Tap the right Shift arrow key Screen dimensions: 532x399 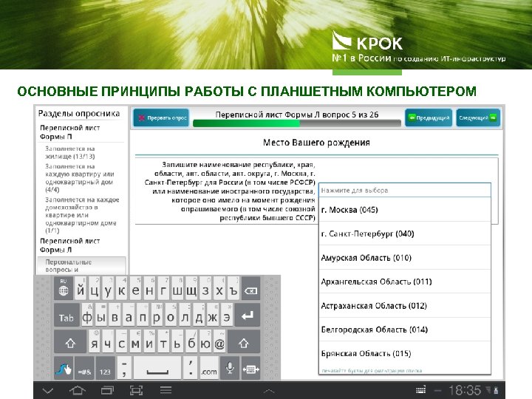(x=244, y=341)
